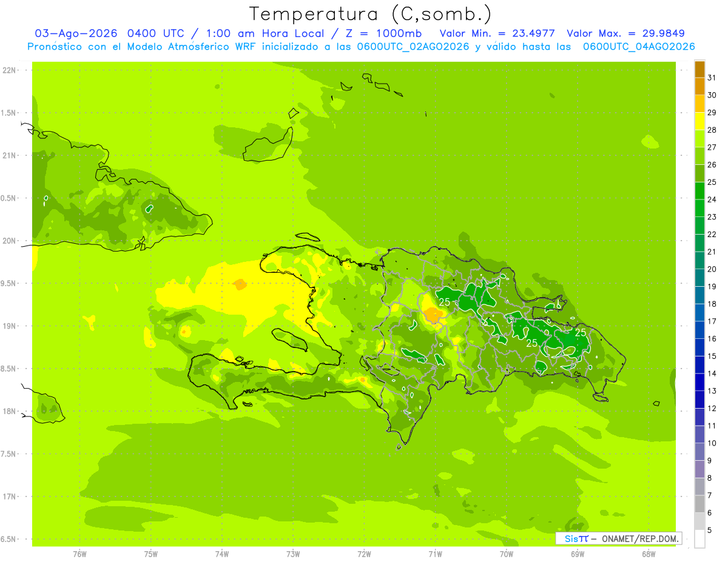Click legend value 20 on color scale
The image size is (728, 562).
pos(712,269)
